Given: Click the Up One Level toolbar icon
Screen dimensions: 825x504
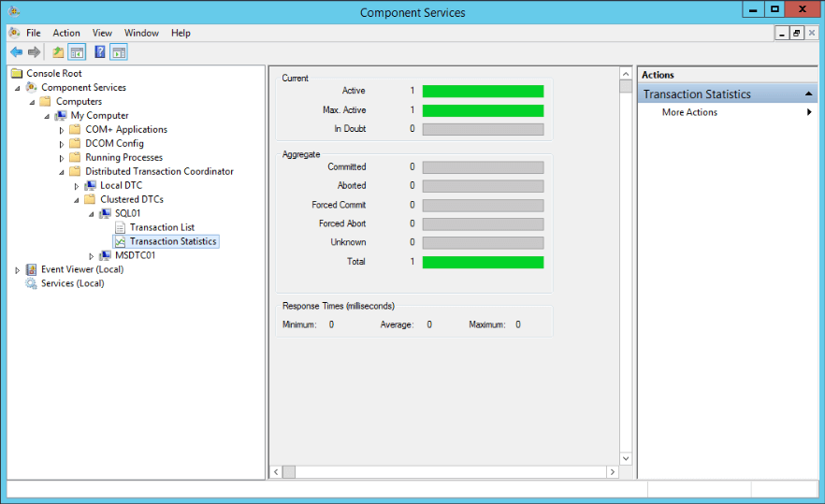Looking at the screenshot, I should point(59,52).
